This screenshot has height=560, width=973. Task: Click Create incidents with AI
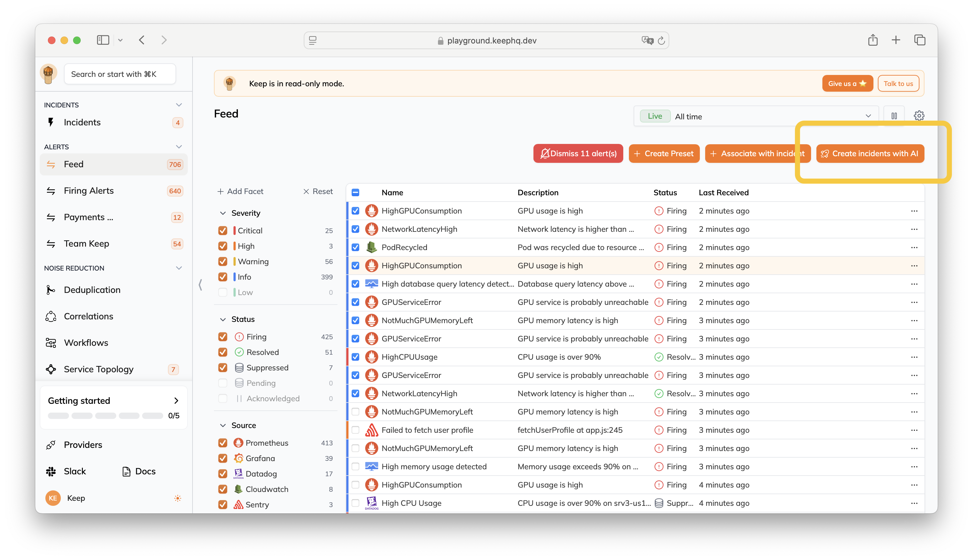click(x=870, y=154)
